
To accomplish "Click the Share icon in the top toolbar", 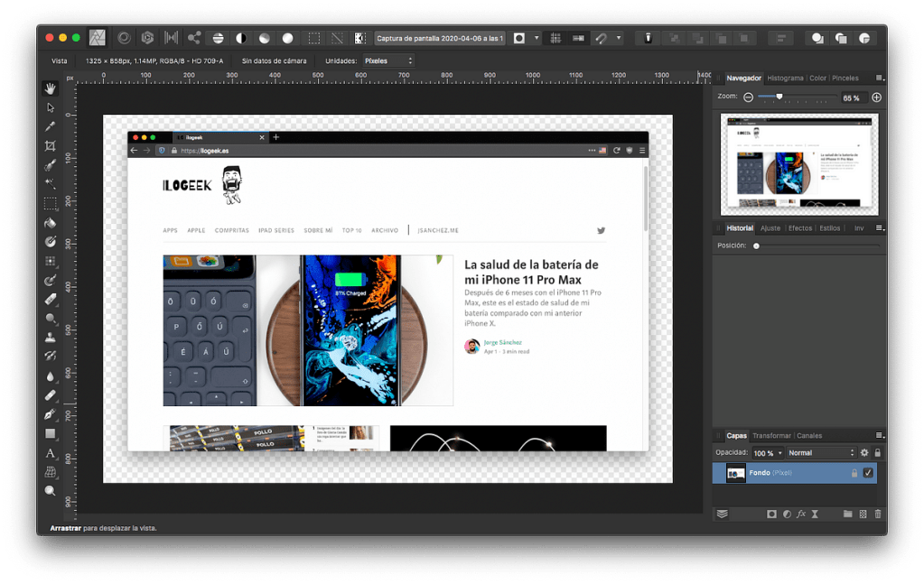I will (193, 38).
